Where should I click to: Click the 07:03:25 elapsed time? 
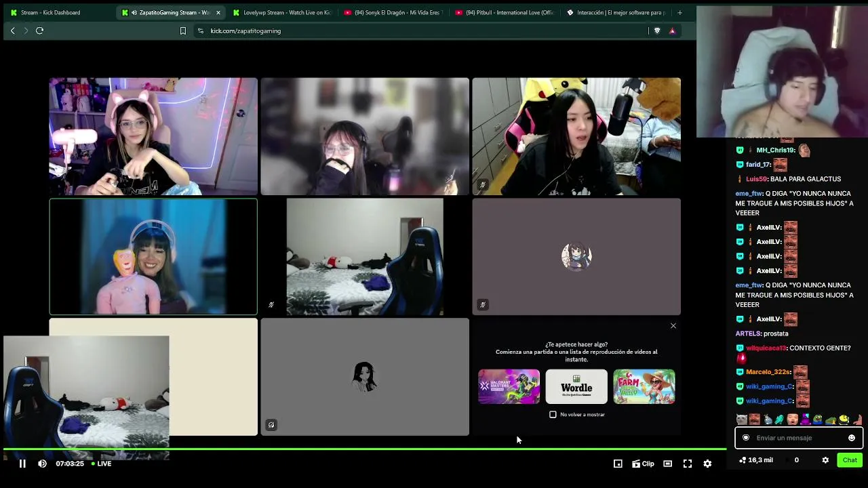[70, 464]
